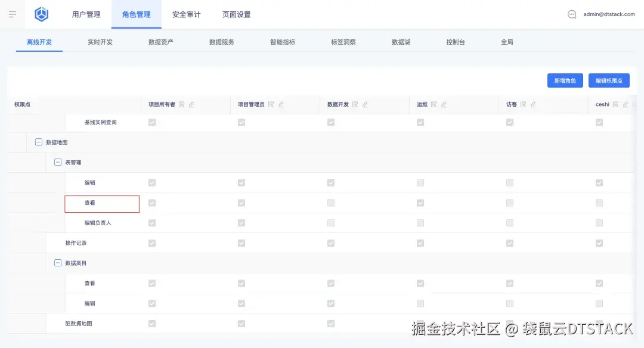This screenshot has height=348, width=644.
Task: Toggle 操作记录 checkbox under 数据开发
Action: (331, 243)
